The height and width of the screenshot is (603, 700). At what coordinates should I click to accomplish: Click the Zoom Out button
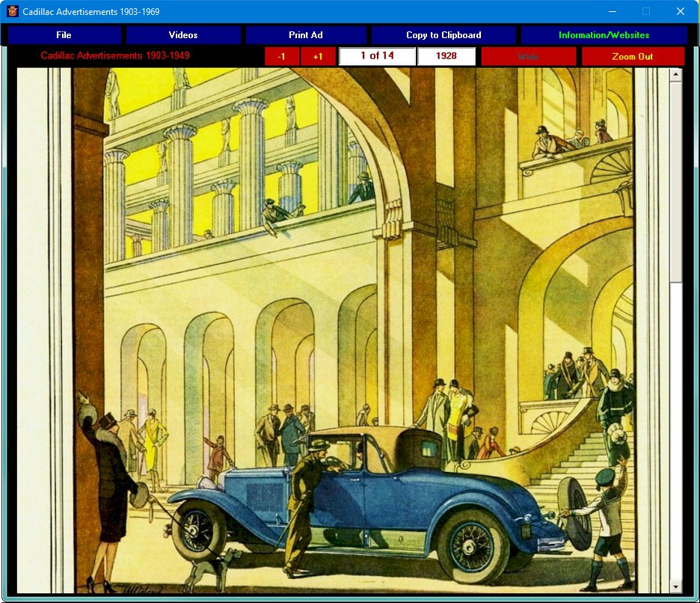pos(633,57)
